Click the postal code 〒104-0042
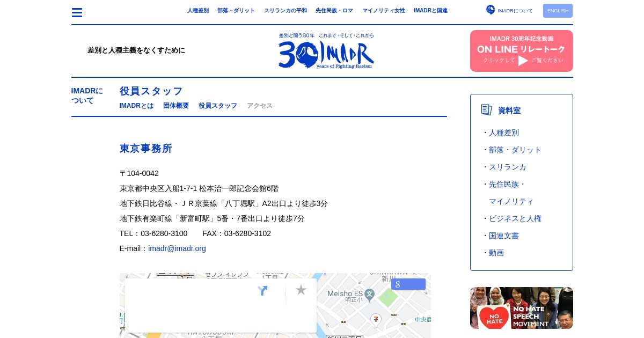Image resolution: width=644 pixels, height=338 pixels. pyautogui.click(x=139, y=173)
